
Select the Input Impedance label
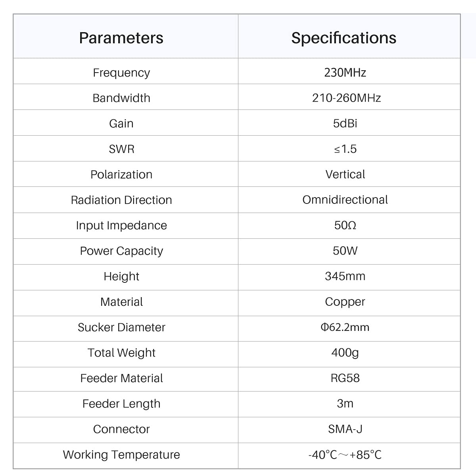(x=121, y=225)
